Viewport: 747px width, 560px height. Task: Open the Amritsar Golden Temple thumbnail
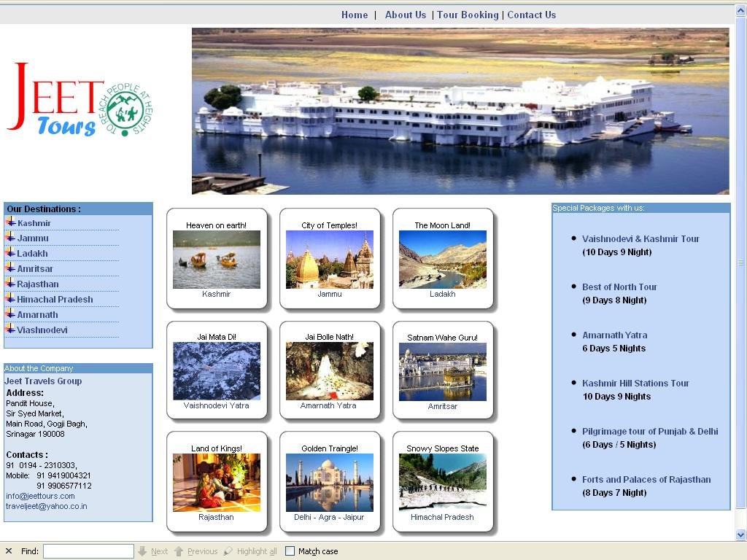point(442,372)
